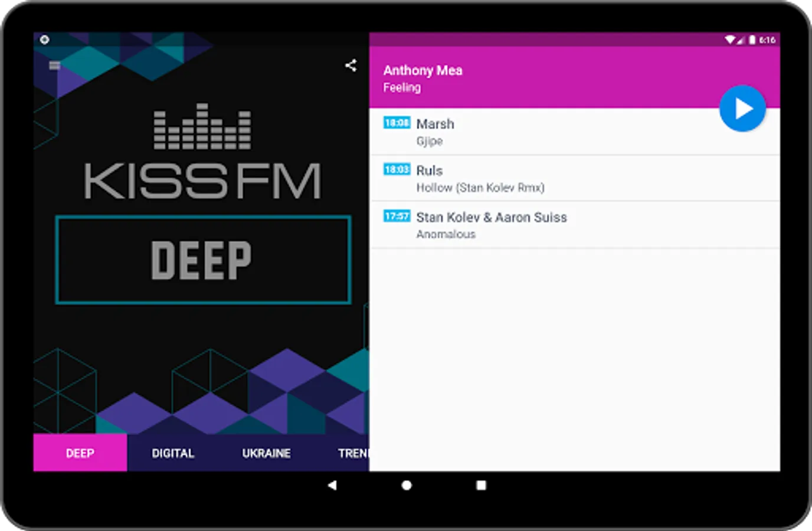Tap the 18:08 timestamp badge
Viewport: 812px width, 531px height.
(397, 123)
